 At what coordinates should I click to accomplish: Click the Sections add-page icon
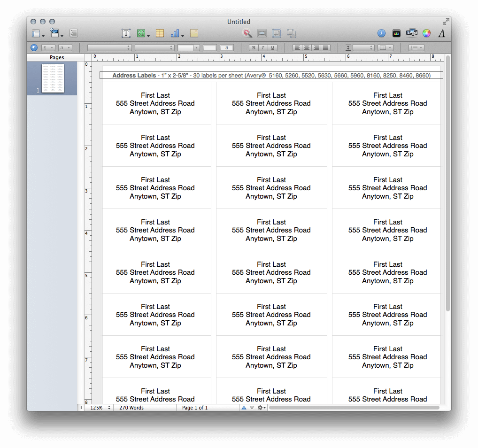[56, 33]
